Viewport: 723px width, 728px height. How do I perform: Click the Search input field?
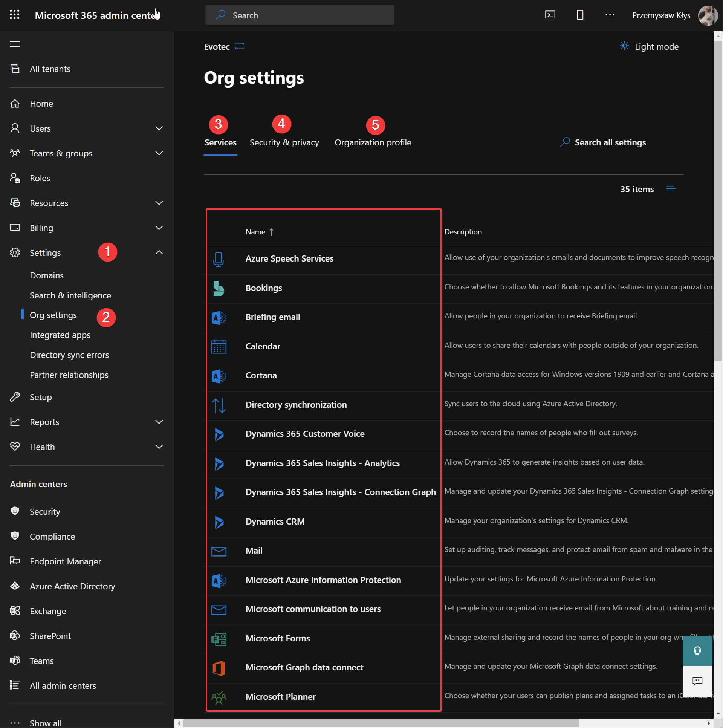300,15
